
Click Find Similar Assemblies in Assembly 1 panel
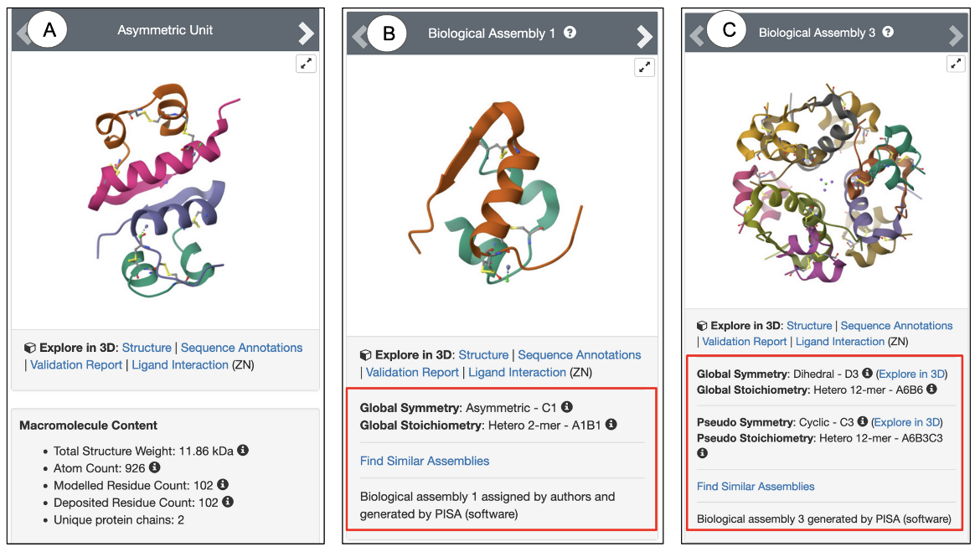(x=425, y=461)
